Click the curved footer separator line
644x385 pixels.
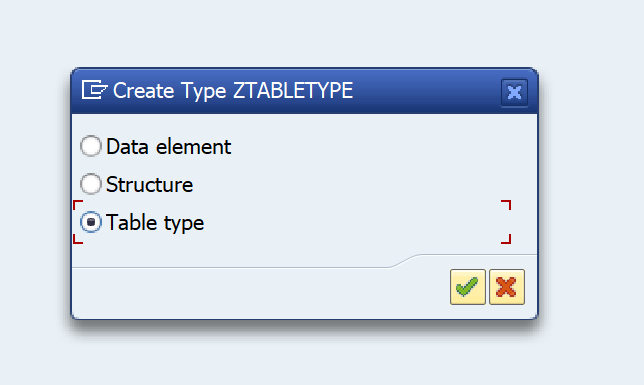pyautogui.click(x=405, y=261)
